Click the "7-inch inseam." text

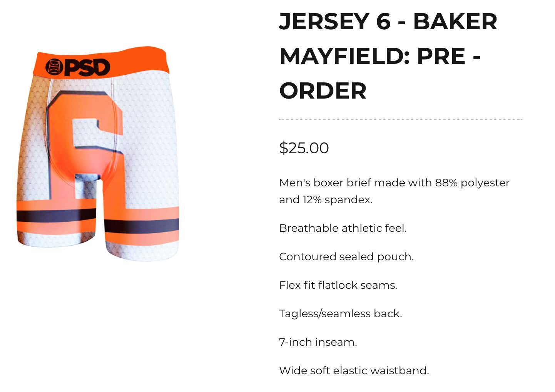coord(318,342)
